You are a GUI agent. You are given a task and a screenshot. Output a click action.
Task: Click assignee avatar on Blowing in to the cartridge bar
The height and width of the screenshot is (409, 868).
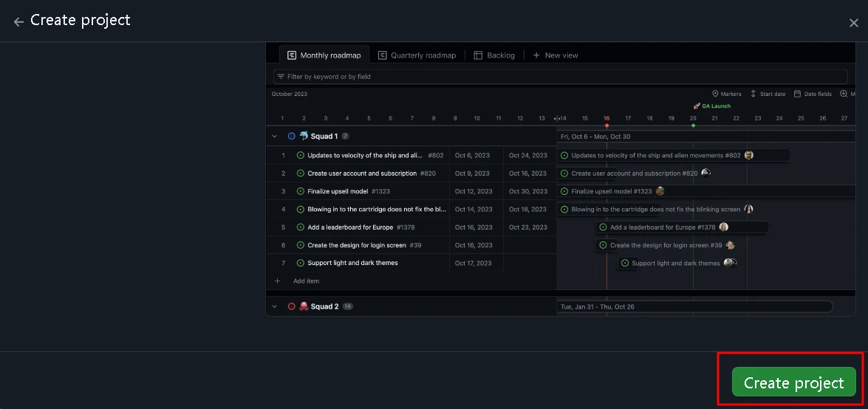point(749,209)
